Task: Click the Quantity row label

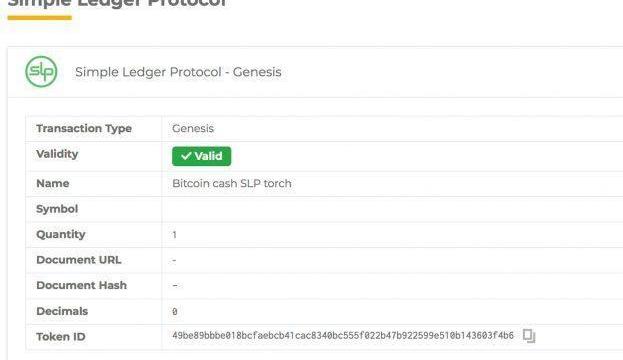Action: (61, 234)
